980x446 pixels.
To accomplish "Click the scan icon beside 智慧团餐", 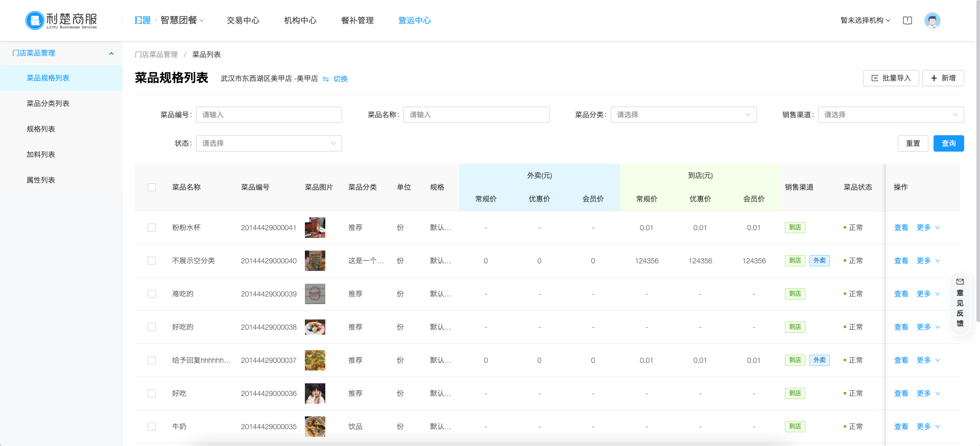I will (142, 20).
